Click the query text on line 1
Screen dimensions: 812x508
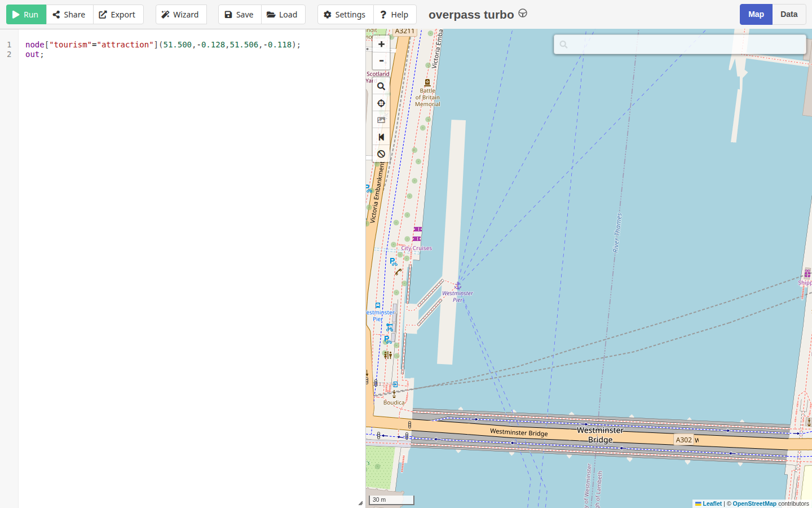163,45
